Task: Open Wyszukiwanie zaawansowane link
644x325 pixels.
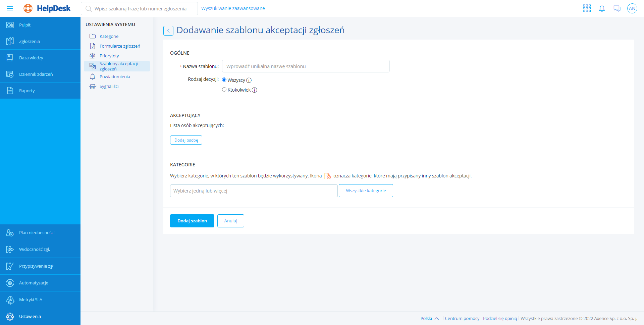Action: [x=233, y=8]
